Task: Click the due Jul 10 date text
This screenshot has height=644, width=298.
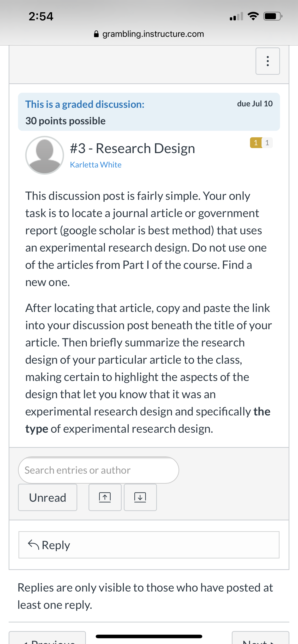Action: tap(255, 103)
